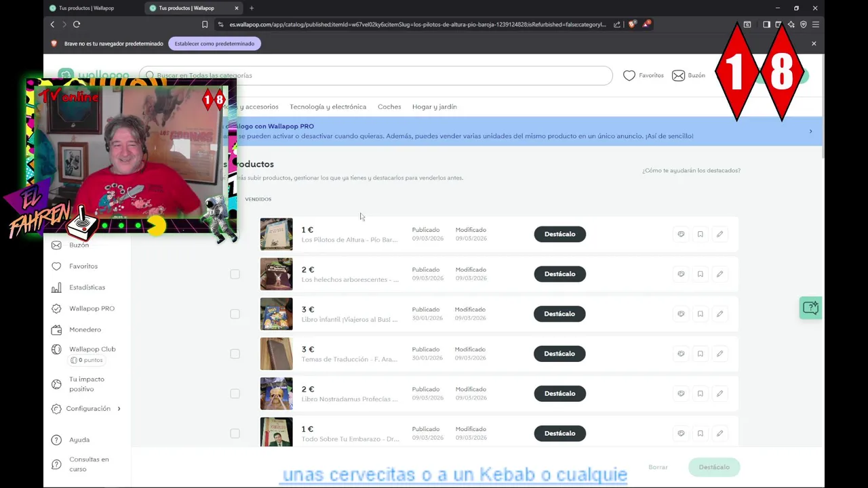Viewport: 868px width, 488px height.
Task: Open Libro Nostradamus Profecías skull thumbnail
Action: 277,394
